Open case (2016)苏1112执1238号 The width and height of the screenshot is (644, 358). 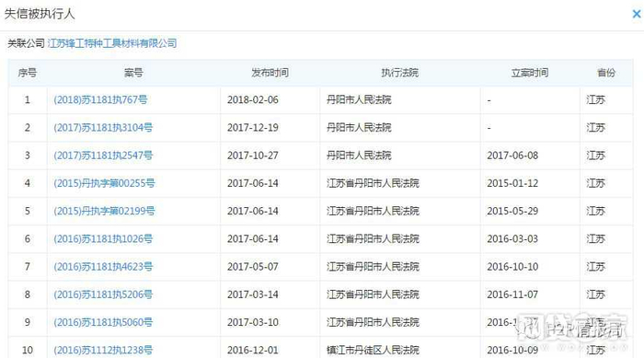(103, 351)
